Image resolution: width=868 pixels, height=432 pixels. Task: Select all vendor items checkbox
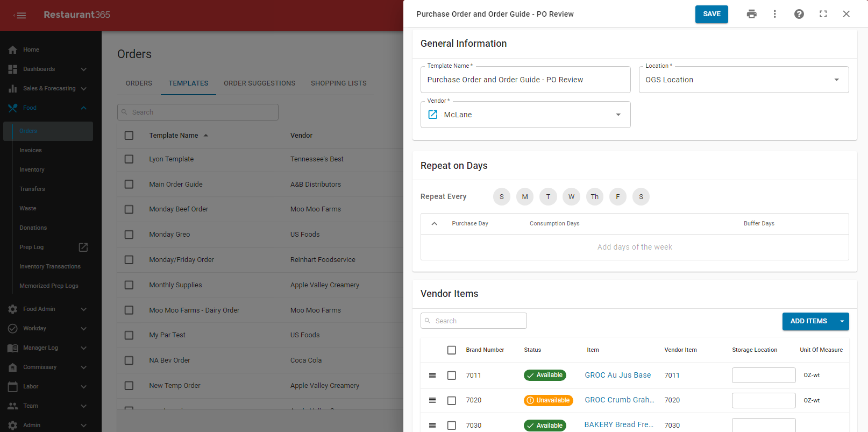(x=452, y=350)
